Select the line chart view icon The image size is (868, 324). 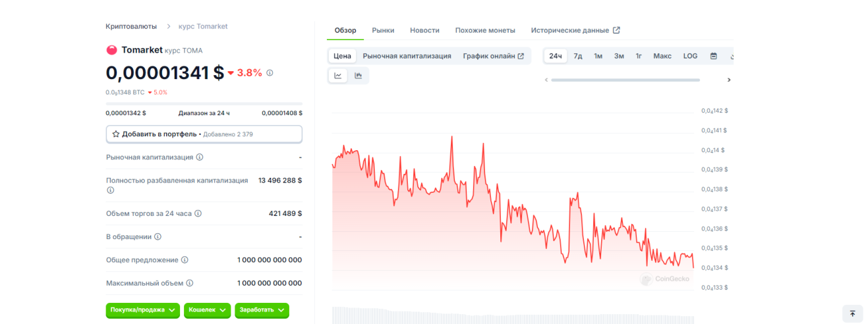pos(338,76)
